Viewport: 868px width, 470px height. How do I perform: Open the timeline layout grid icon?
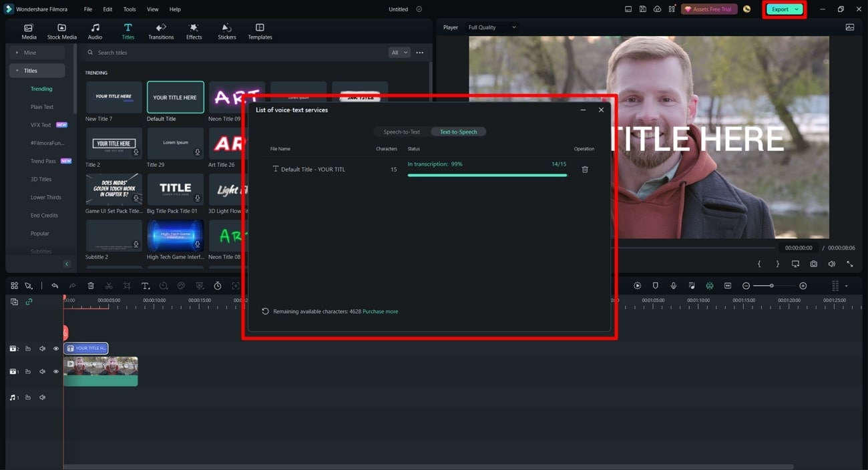(x=14, y=286)
